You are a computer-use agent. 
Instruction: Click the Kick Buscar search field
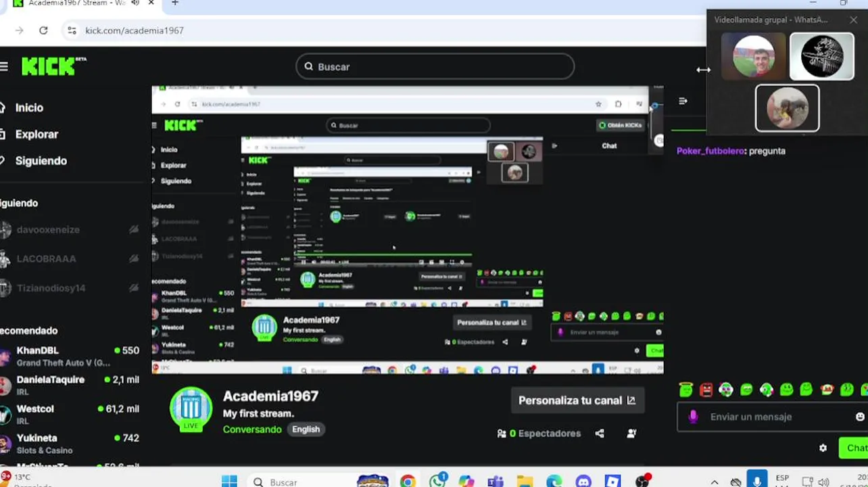435,67
